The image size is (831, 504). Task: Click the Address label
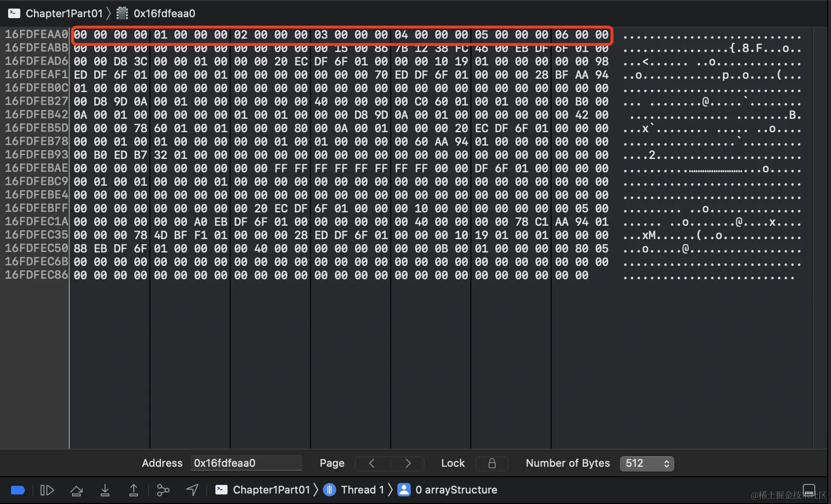click(162, 463)
